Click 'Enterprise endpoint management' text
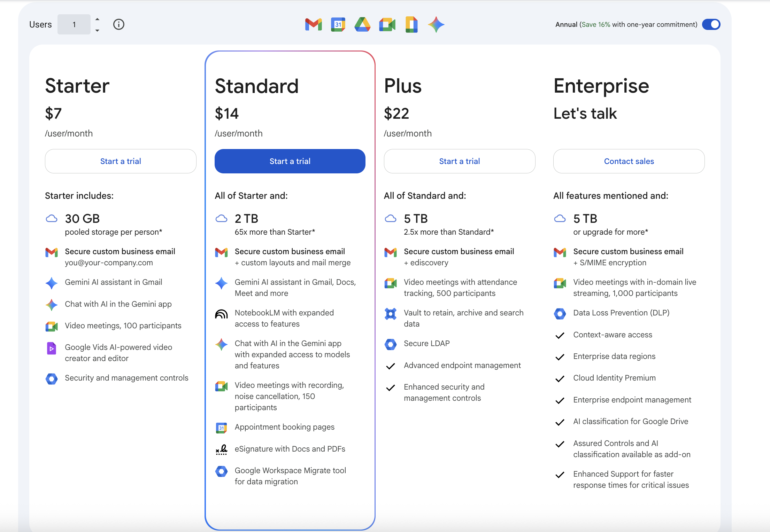Image resolution: width=770 pixels, height=532 pixels. point(632,400)
